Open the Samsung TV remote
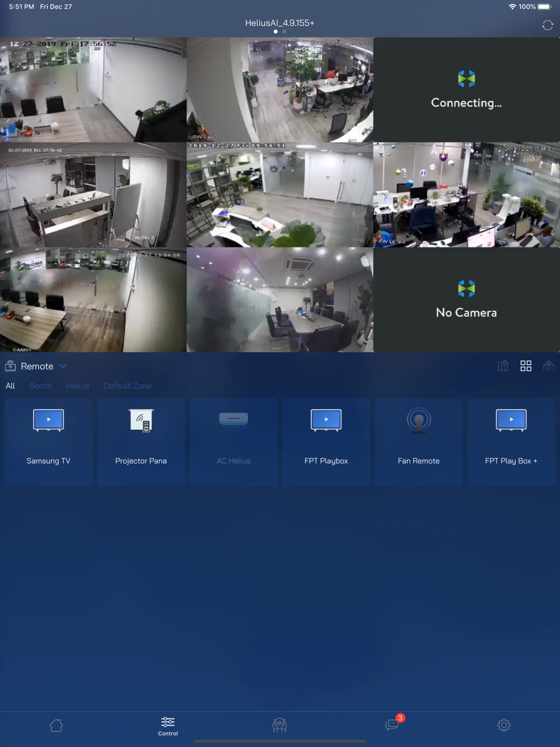Viewport: 560px width, 747px height. click(49, 442)
